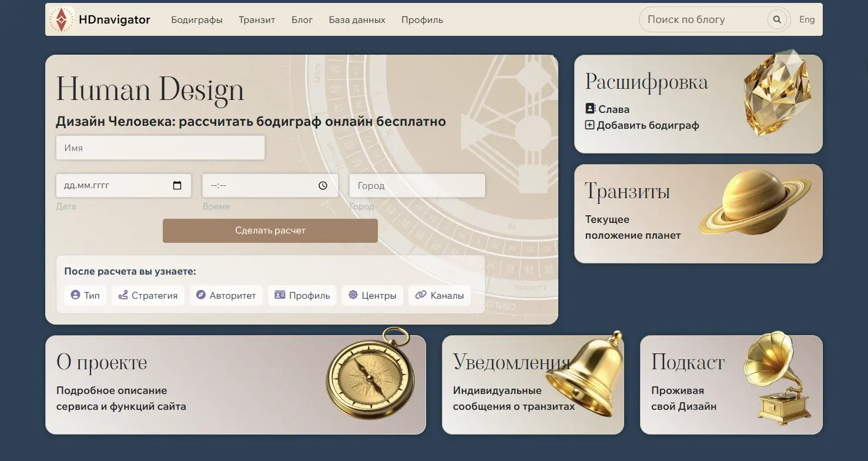Click the blog search magnifier icon
Image resolution: width=868 pixels, height=461 pixels.
coord(777,19)
